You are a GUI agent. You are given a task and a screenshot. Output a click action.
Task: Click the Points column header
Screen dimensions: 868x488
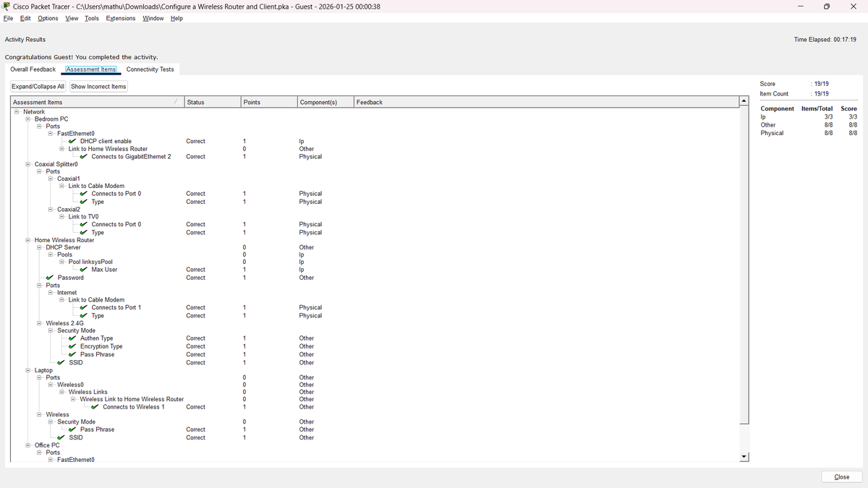coord(269,102)
